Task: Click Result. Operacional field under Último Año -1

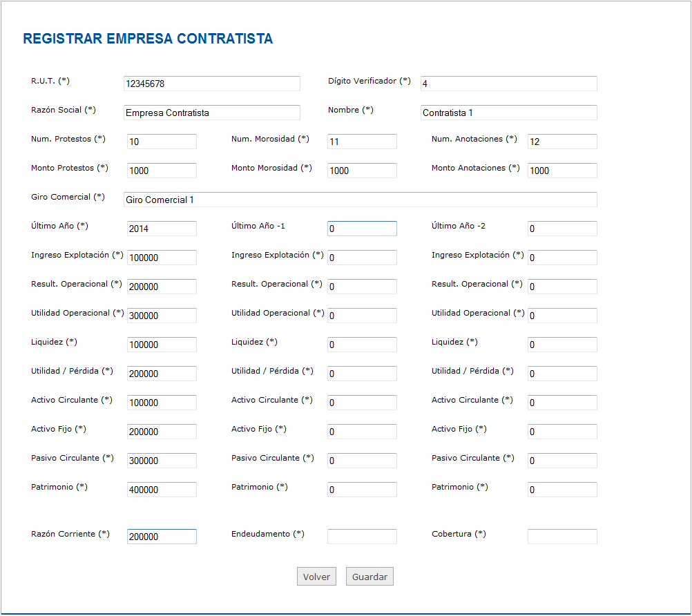Action: point(362,287)
